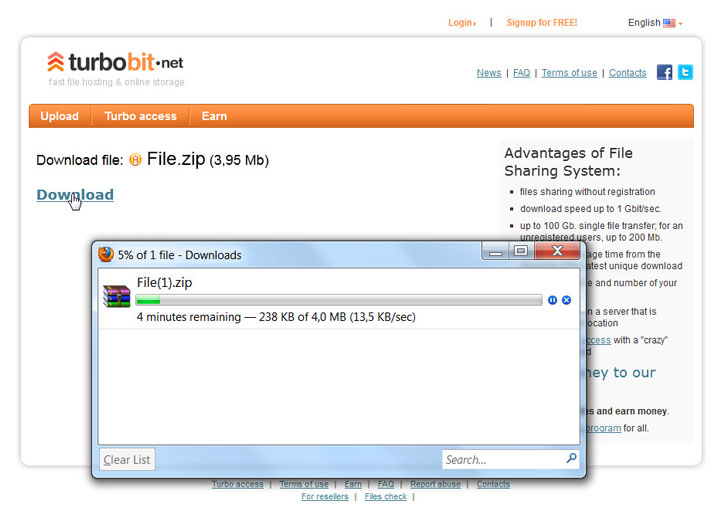The height and width of the screenshot is (509, 715).
Task: Click the File.zip title text
Action: (x=176, y=159)
